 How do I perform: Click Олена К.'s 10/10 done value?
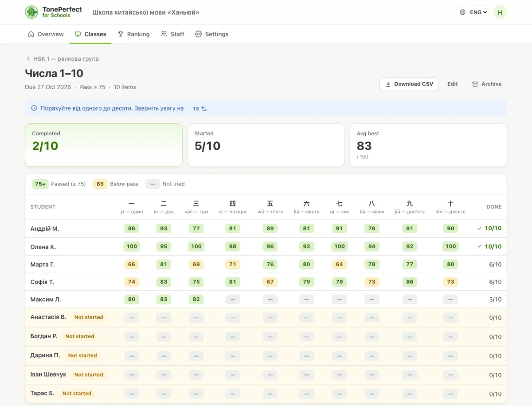coord(493,247)
